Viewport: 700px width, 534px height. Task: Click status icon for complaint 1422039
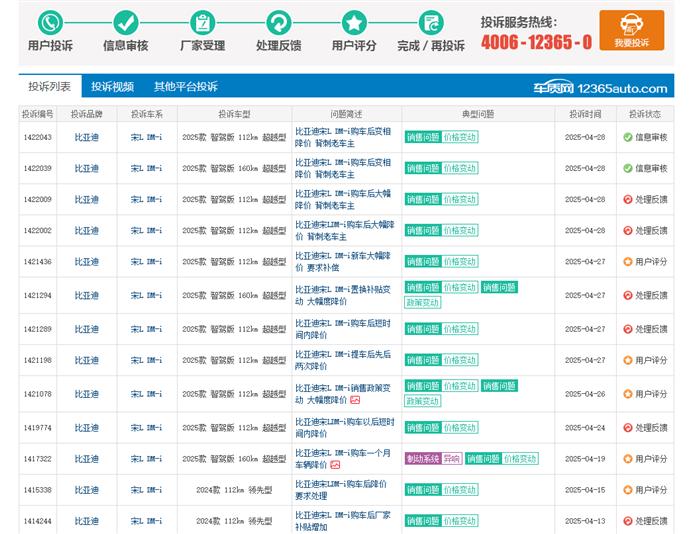click(x=628, y=168)
